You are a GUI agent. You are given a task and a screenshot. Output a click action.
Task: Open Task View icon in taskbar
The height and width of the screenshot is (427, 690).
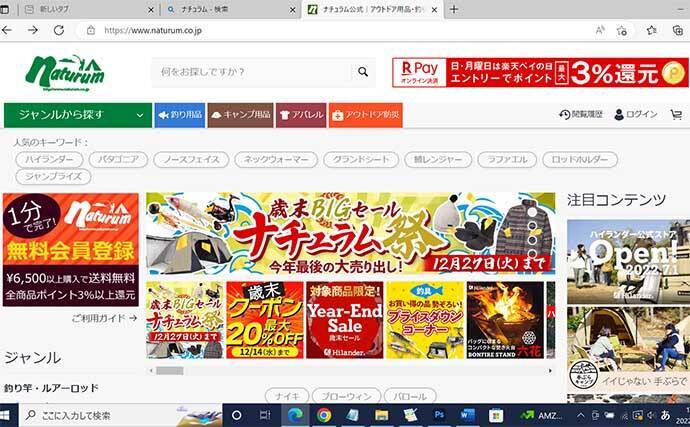point(265,415)
